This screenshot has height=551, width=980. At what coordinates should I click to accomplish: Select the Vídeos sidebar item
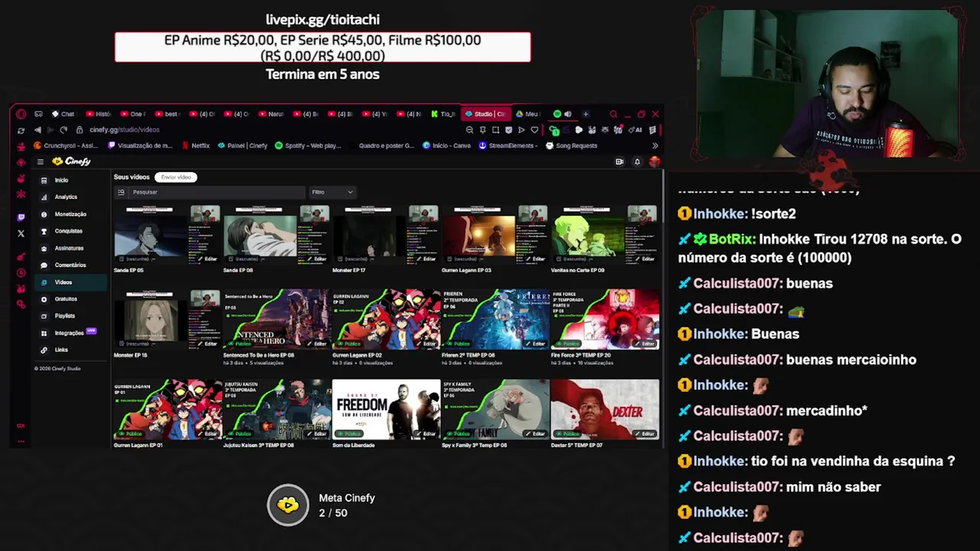[70, 282]
